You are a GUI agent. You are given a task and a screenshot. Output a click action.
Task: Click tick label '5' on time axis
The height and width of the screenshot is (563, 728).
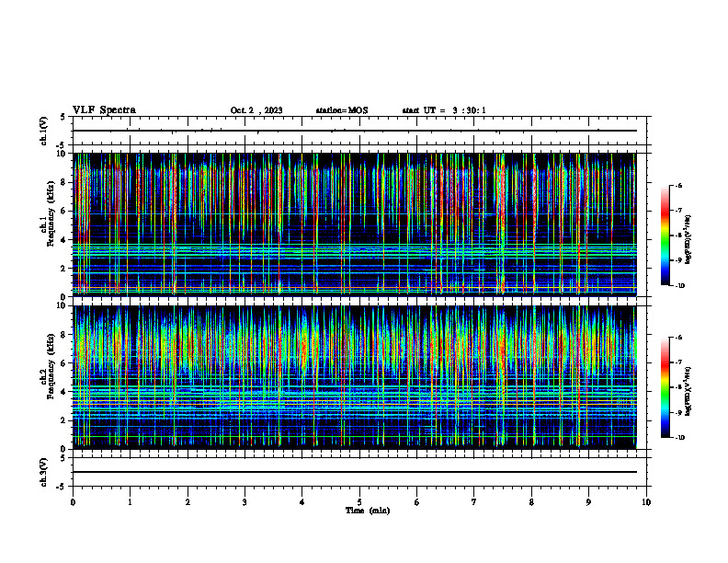click(x=359, y=502)
